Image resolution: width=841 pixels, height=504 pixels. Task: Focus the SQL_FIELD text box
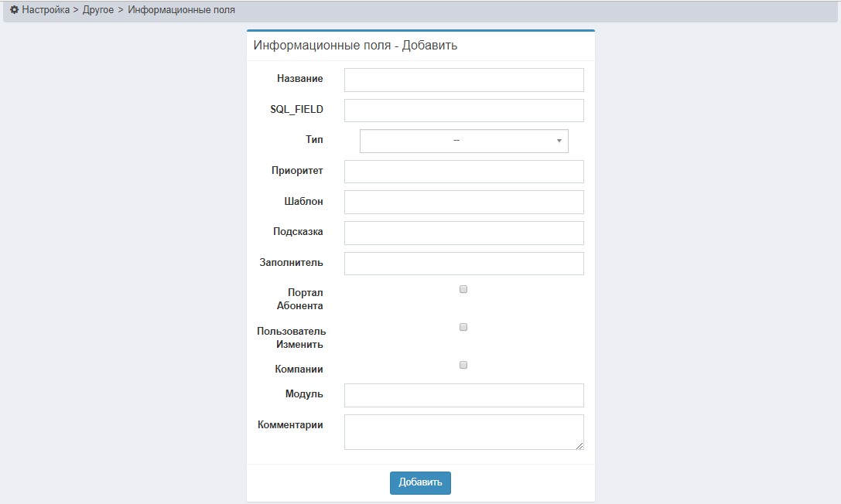463,111
